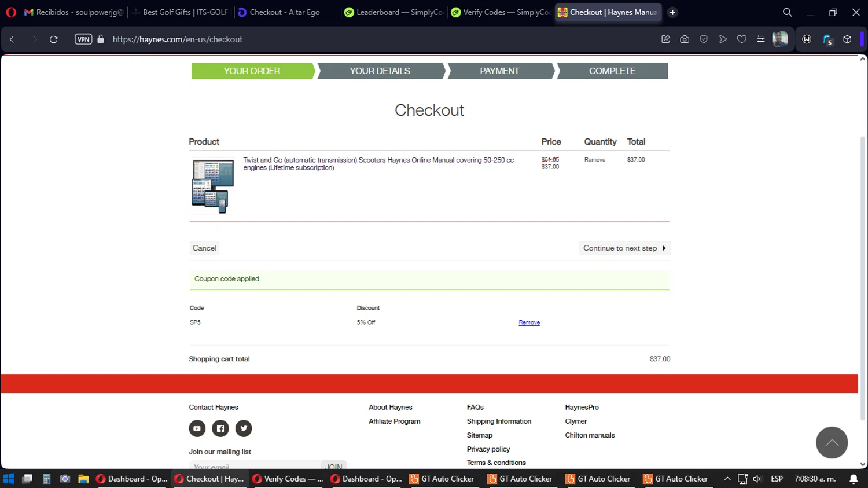This screenshot has width=868, height=488.
Task: Select the COMPLETE checkout step
Action: tap(612, 71)
